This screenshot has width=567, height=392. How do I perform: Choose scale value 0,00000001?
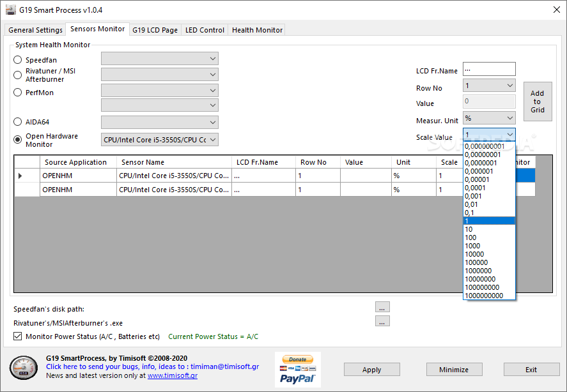[x=489, y=155]
